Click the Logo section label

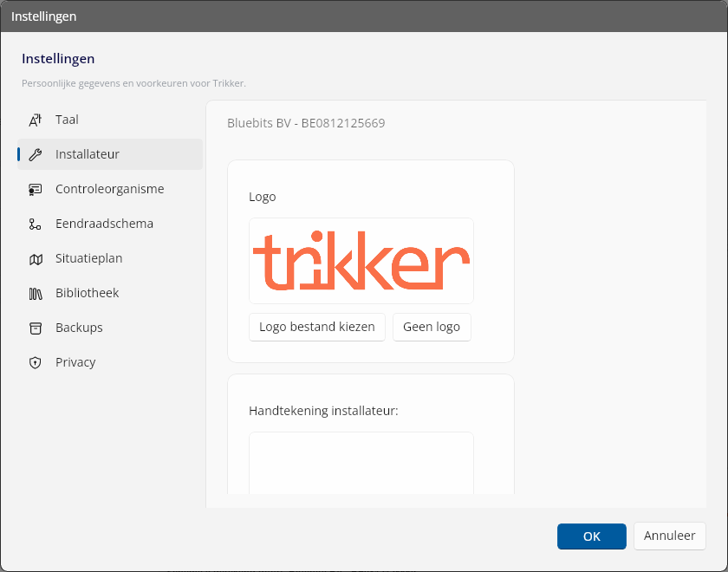tap(263, 197)
